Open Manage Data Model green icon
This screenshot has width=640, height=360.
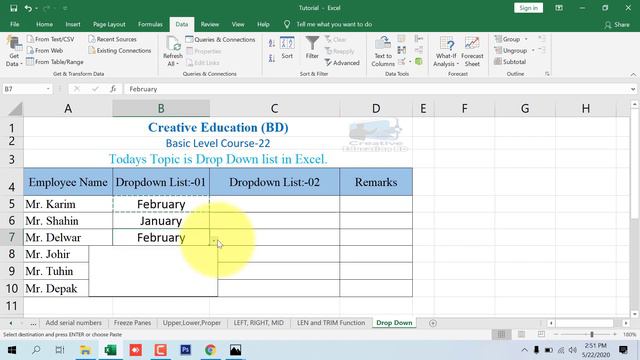click(x=419, y=62)
